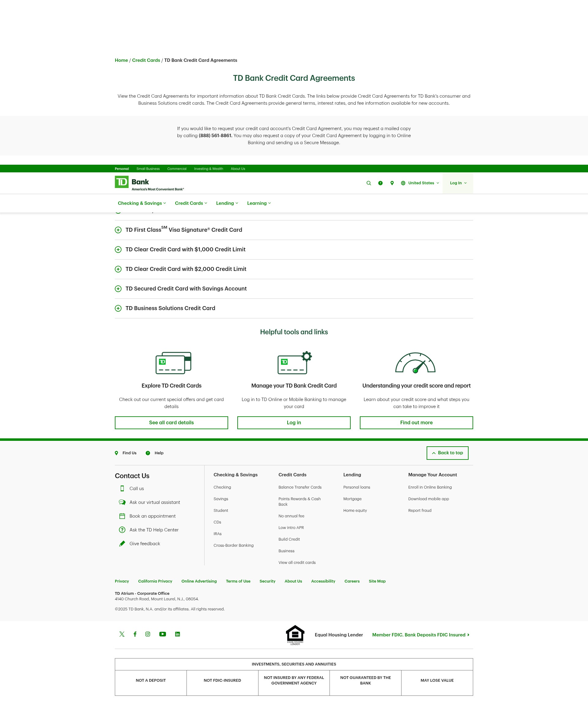The height and width of the screenshot is (705, 588).
Task: Click the question icon beside TD Help Center
Action: point(122,530)
